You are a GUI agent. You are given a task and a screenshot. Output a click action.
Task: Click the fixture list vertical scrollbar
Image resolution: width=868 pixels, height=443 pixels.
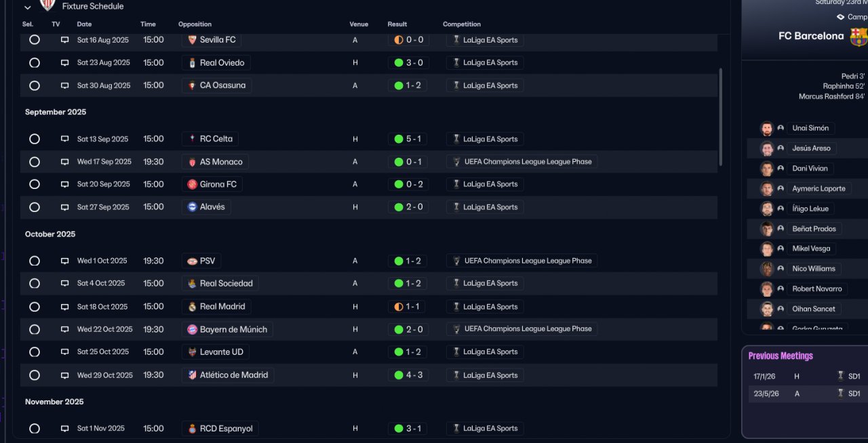pos(720,115)
